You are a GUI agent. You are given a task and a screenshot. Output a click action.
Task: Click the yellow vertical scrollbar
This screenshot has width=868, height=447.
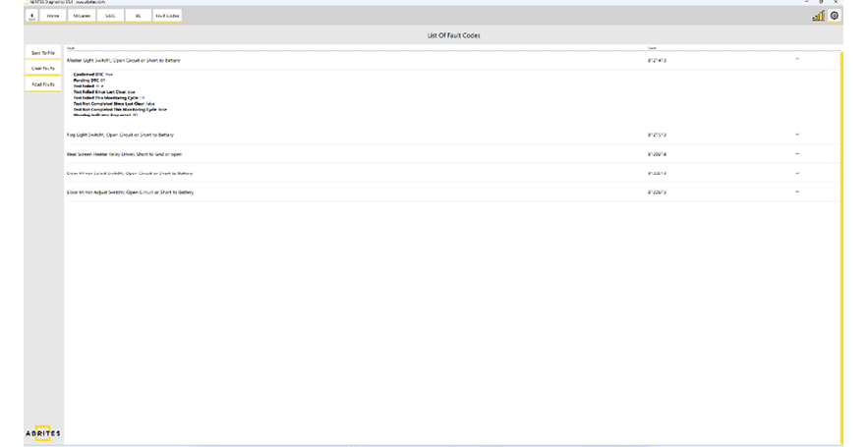[x=841, y=248]
